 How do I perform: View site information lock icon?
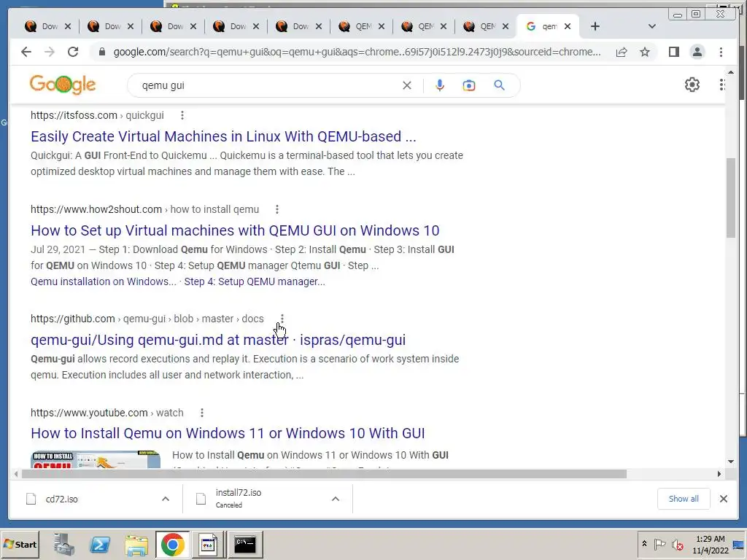[x=101, y=52]
